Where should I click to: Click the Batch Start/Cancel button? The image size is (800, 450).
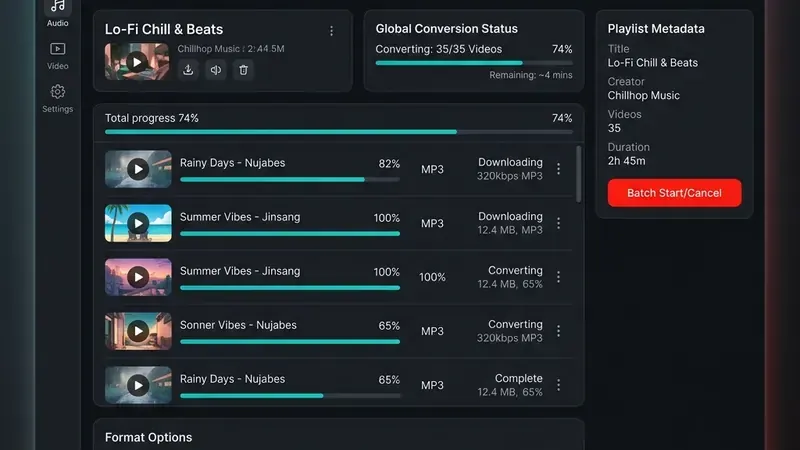pyautogui.click(x=674, y=193)
